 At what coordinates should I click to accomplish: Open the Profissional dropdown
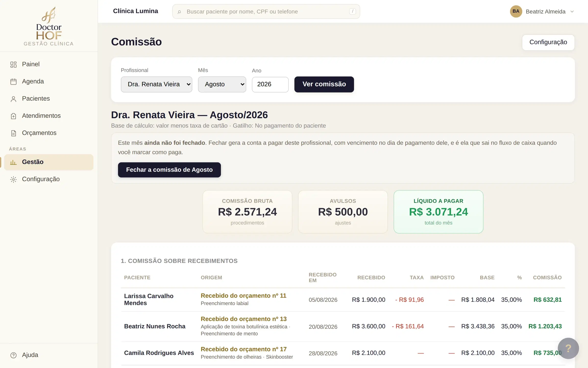156,84
